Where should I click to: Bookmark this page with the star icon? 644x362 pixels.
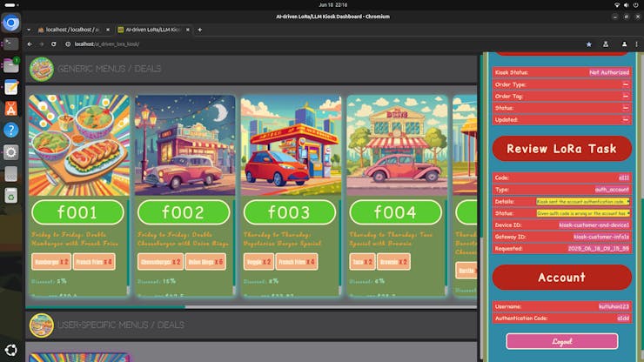pyautogui.click(x=588, y=44)
